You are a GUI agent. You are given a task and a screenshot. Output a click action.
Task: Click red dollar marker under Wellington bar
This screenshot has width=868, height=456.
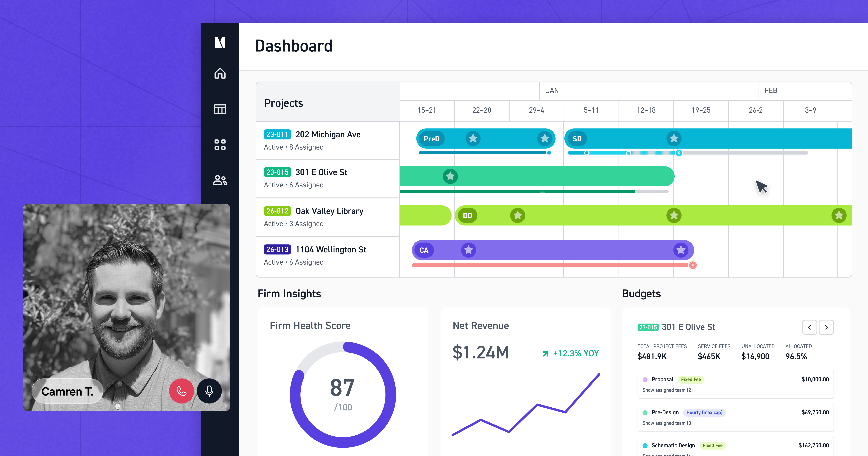693,265
